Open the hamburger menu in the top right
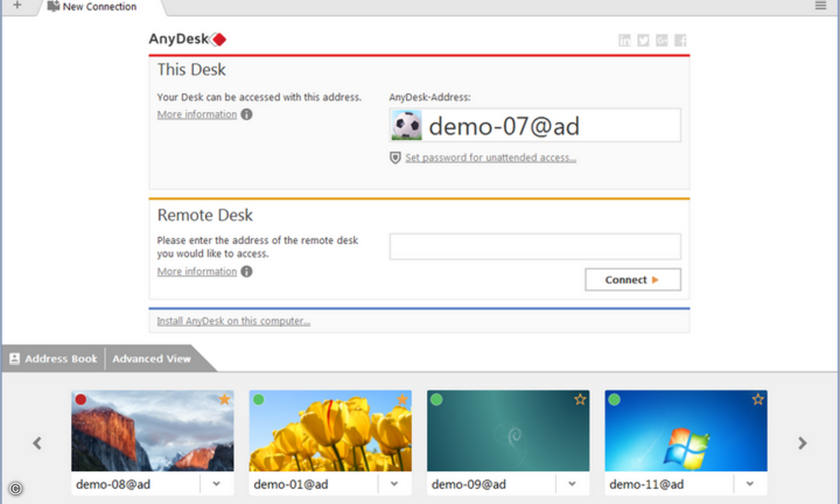840x504 pixels. coord(821,6)
